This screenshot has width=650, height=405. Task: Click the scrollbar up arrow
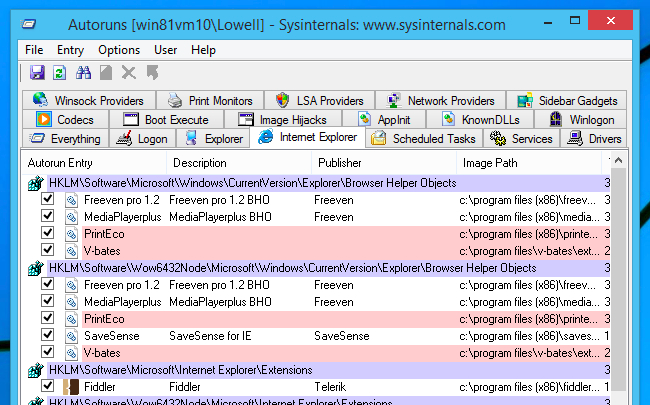618,160
